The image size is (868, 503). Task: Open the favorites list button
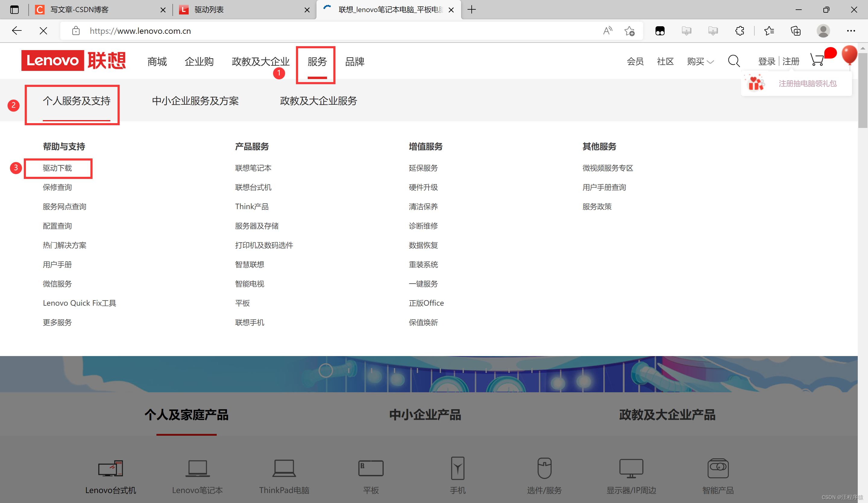[x=769, y=31]
